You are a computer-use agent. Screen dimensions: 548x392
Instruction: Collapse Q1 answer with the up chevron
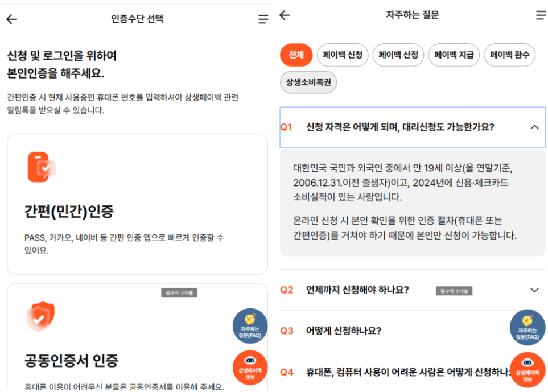point(534,127)
